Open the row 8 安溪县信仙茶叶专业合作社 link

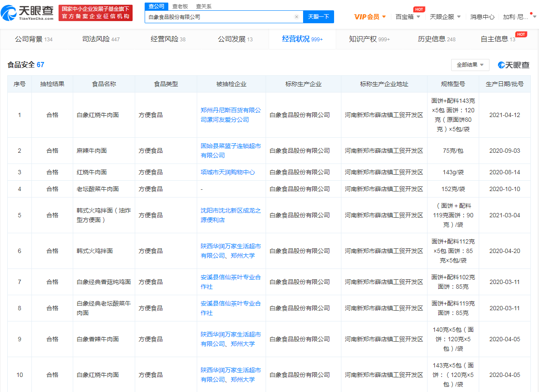pyautogui.click(x=231, y=308)
